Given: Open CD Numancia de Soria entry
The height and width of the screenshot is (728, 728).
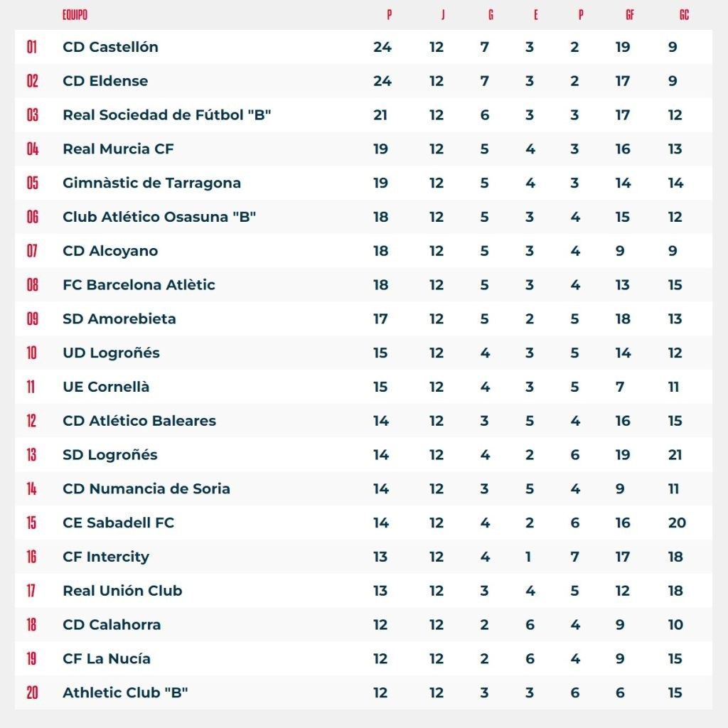Looking at the screenshot, I should 146,489.
